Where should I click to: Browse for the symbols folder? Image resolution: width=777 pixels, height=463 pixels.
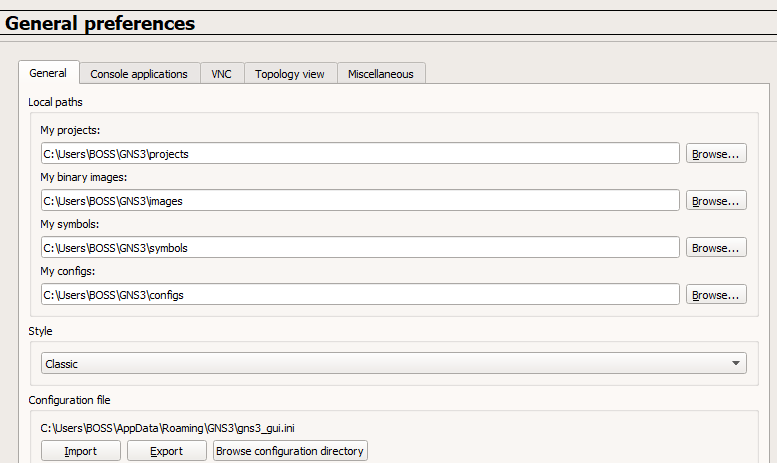[716, 248]
